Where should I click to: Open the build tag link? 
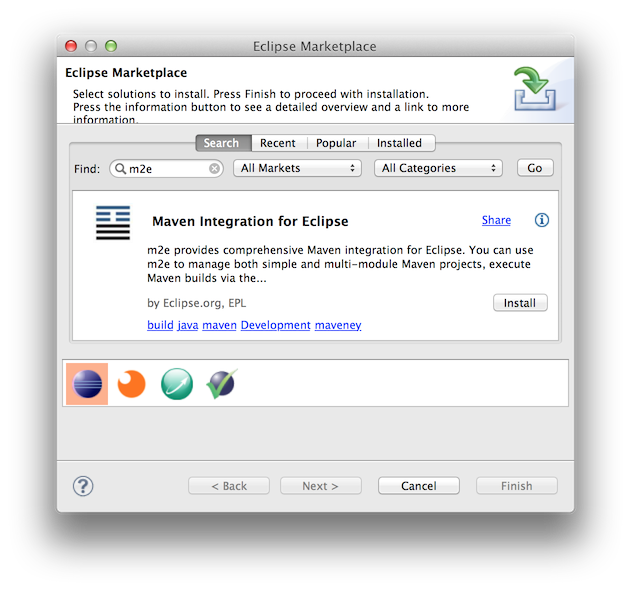(x=160, y=325)
